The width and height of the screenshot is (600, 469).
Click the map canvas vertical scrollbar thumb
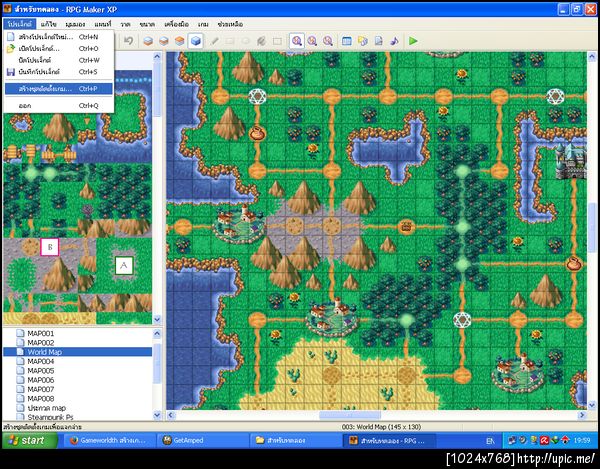tap(592, 228)
